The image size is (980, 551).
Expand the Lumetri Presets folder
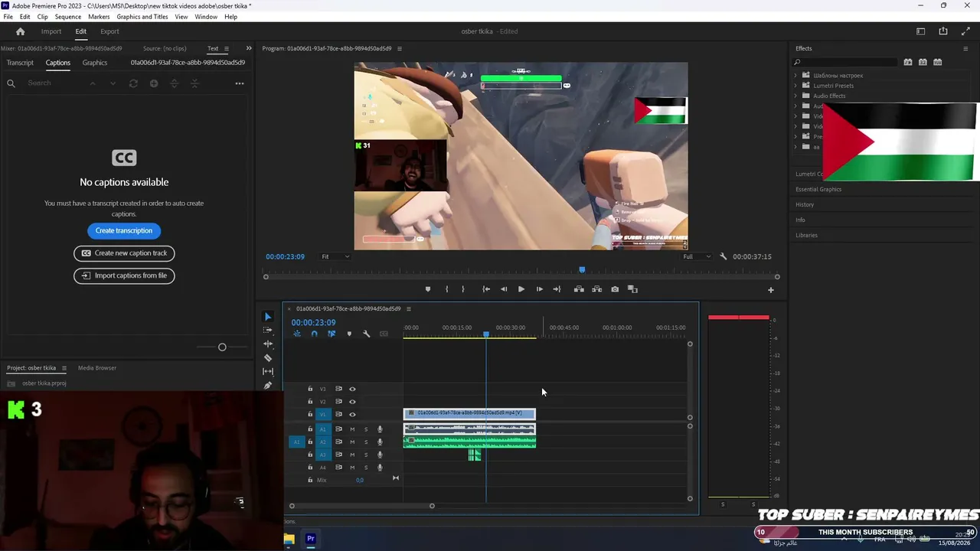pos(795,86)
